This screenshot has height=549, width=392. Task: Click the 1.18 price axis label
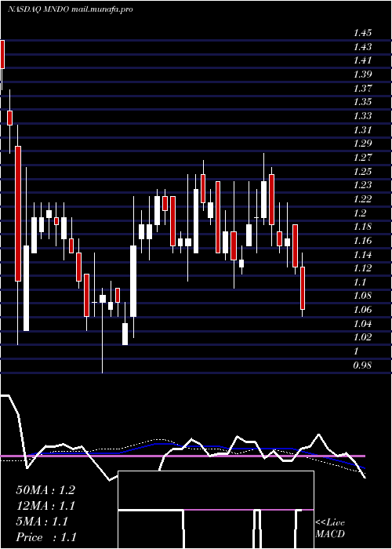point(362,227)
